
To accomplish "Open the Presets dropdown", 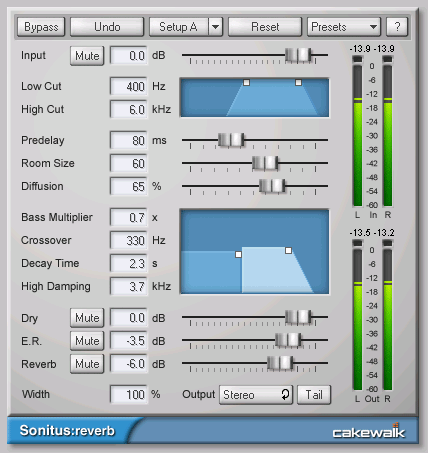I will 344,27.
